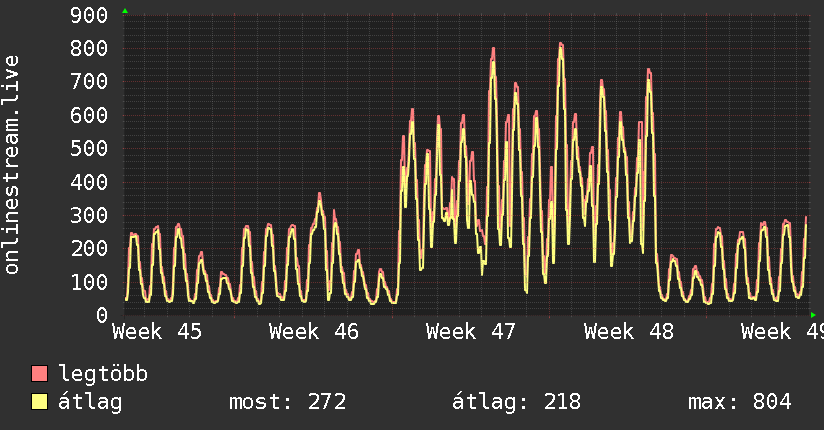Viewport: 824px width, 430px height.
Task: Click the 400 y-axis label
Action: (x=89, y=182)
